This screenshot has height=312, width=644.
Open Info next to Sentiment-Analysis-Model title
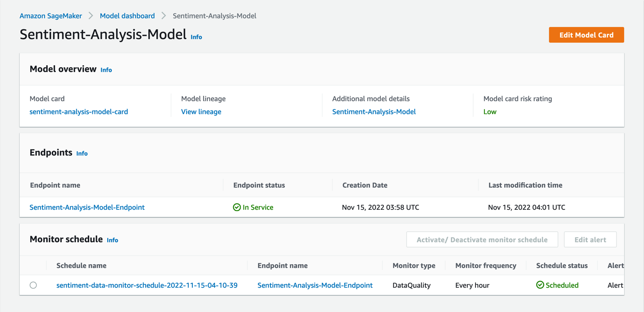coord(196,37)
